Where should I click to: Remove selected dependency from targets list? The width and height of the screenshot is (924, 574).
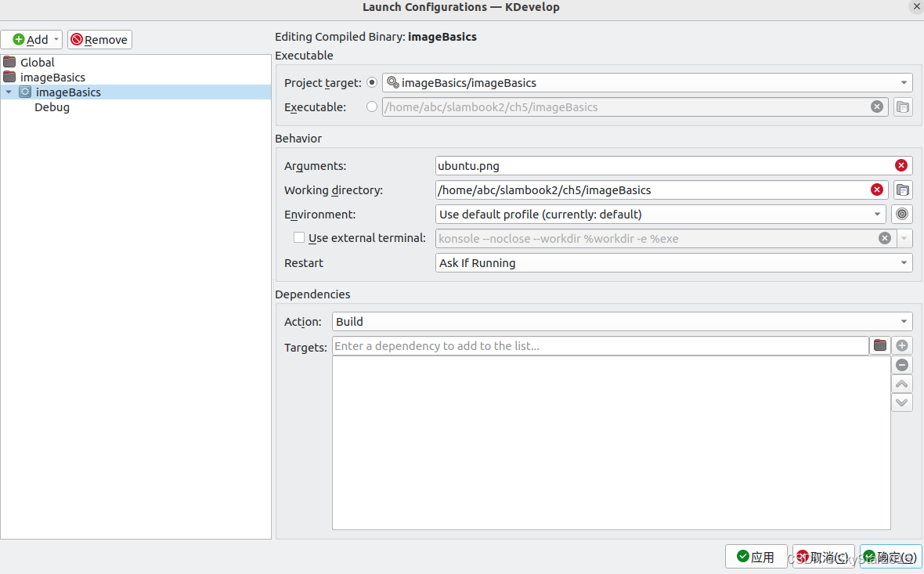901,365
